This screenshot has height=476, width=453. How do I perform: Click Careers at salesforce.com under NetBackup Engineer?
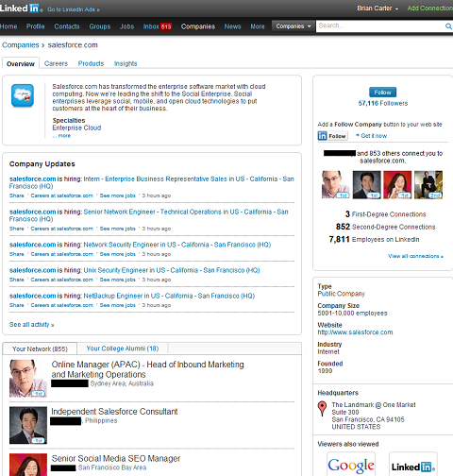tap(62, 305)
